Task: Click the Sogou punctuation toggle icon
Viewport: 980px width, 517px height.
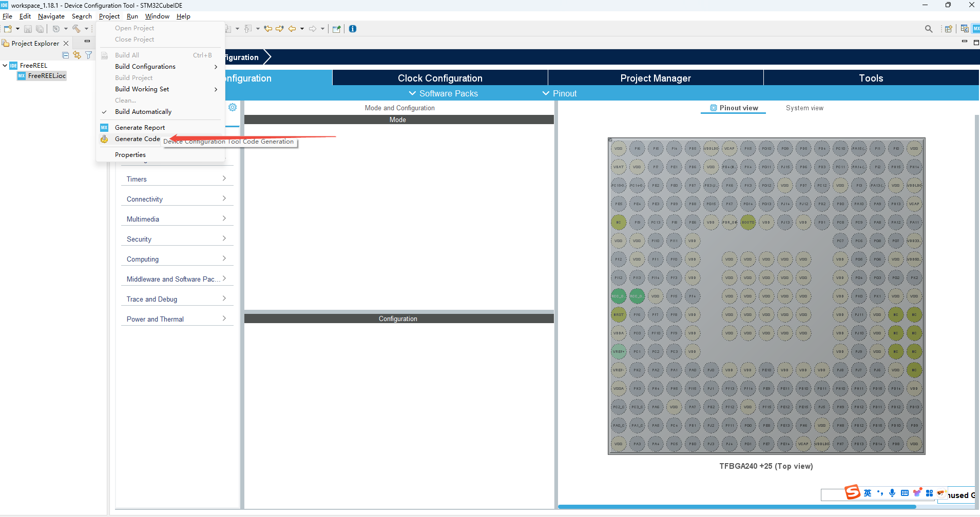Action: pyautogui.click(x=880, y=493)
